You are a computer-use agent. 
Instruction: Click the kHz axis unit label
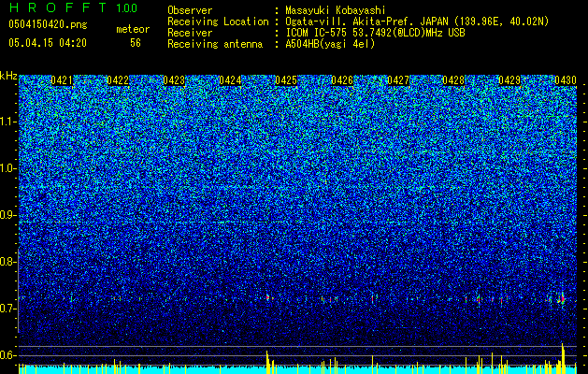point(8,76)
